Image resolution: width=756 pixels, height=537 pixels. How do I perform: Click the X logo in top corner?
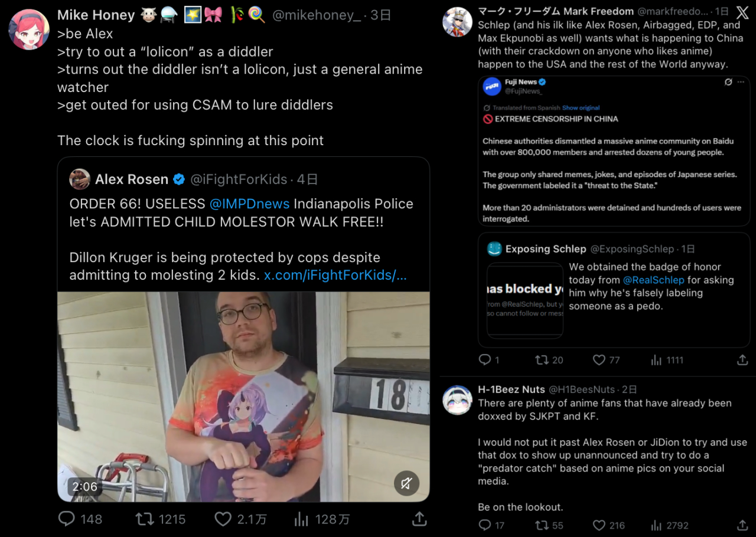[742, 14]
